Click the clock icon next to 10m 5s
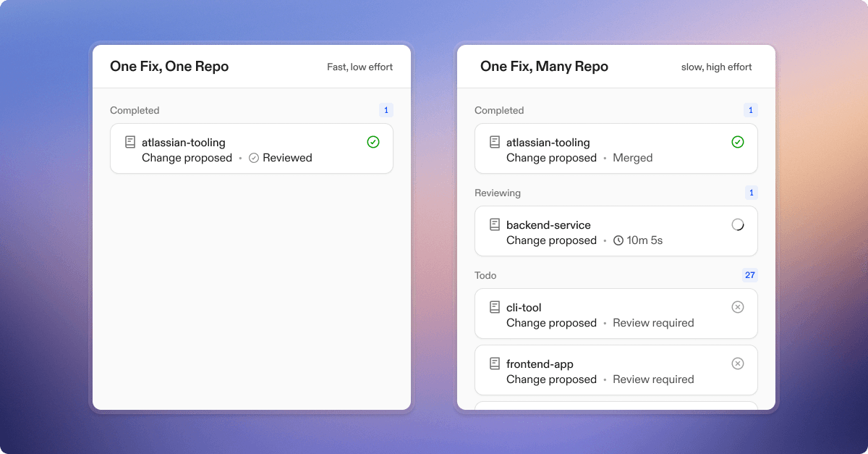The width and height of the screenshot is (868, 454). (x=618, y=240)
